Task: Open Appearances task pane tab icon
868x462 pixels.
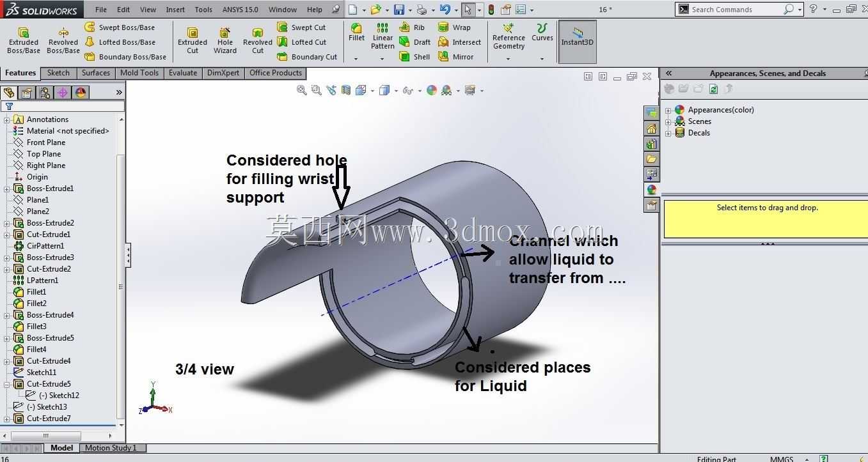Action: click(651, 190)
